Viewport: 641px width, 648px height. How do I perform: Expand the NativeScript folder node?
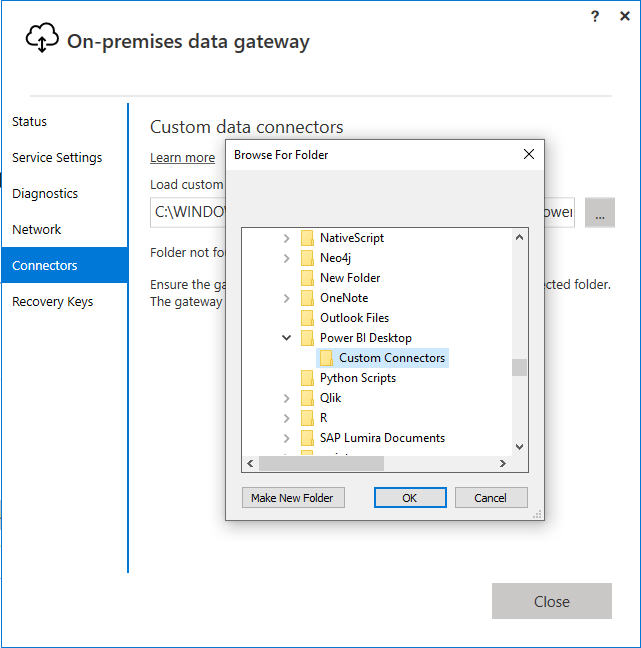coord(287,238)
